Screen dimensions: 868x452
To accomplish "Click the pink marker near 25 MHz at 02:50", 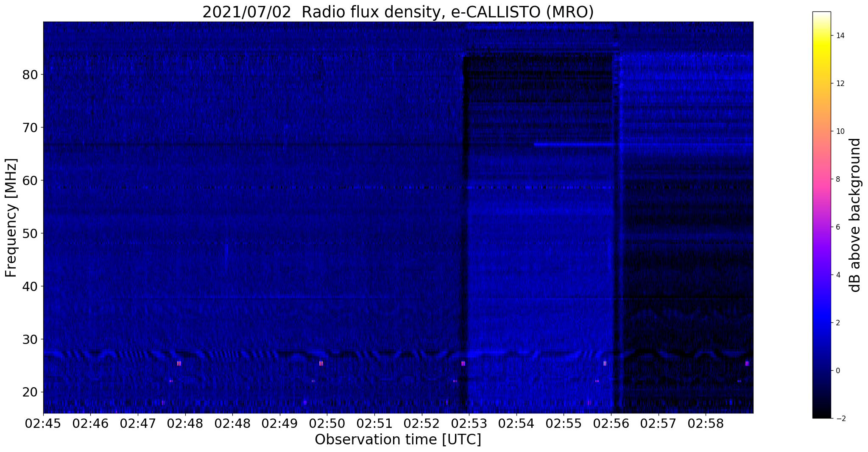I will [x=321, y=363].
